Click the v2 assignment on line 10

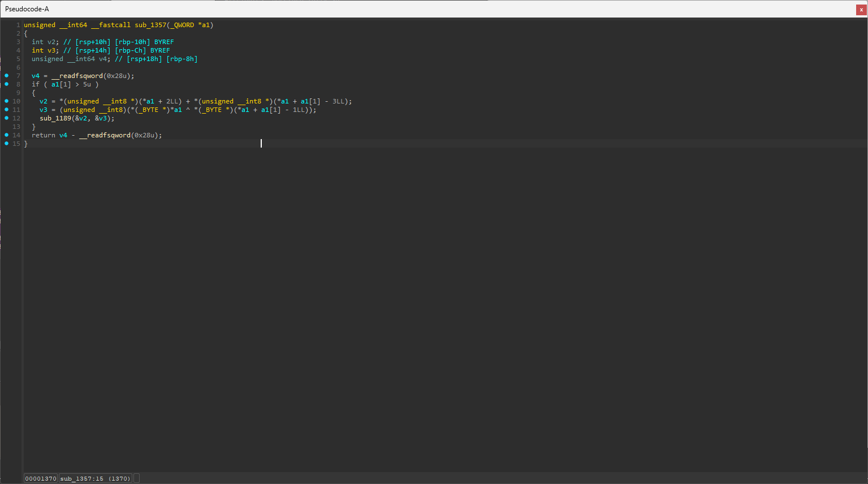tap(44, 101)
